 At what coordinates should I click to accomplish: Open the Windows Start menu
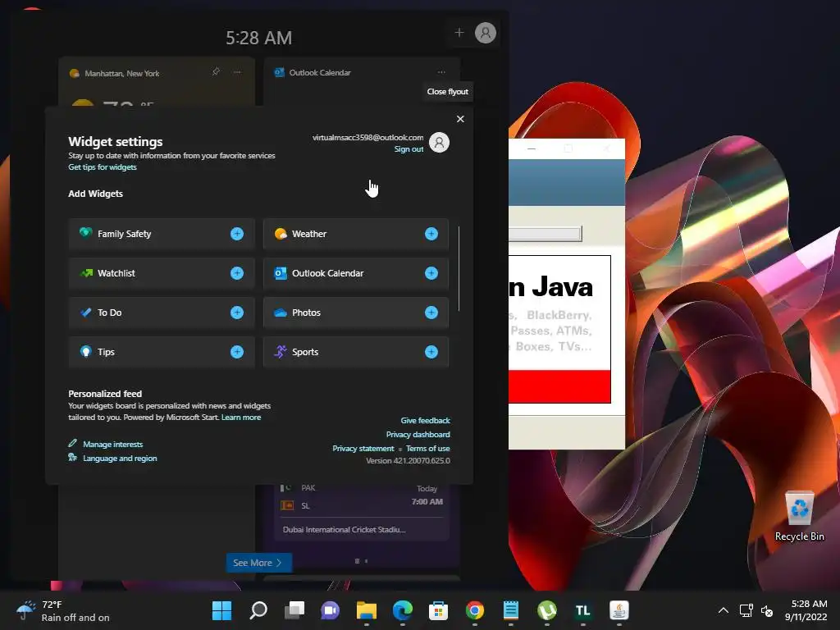(x=221, y=610)
